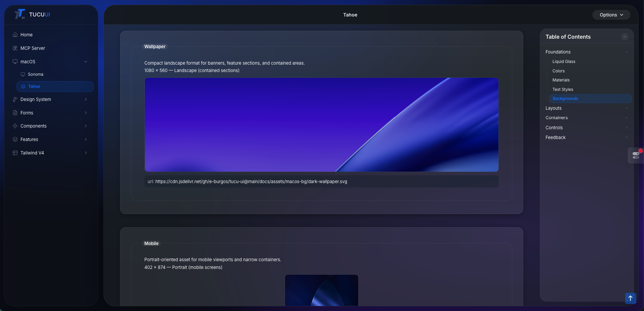Viewport: 644px width, 311px height.
Task: Click Foundations in Table of Contents
Action: click(558, 52)
